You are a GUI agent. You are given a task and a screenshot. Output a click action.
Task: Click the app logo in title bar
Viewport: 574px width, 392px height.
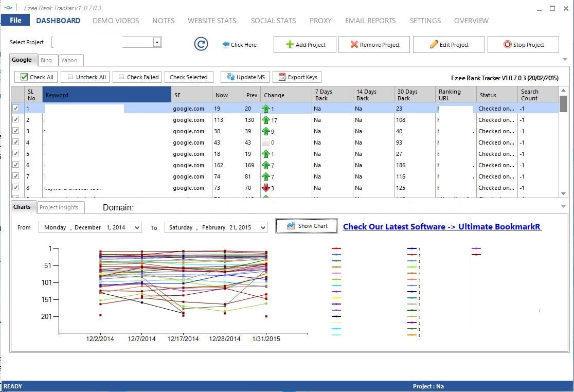pos(8,8)
